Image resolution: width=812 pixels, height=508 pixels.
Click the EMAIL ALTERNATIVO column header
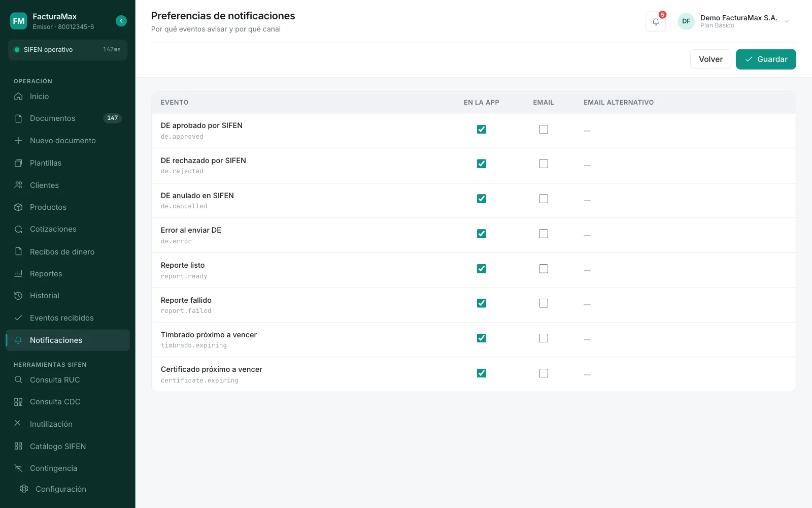(619, 103)
